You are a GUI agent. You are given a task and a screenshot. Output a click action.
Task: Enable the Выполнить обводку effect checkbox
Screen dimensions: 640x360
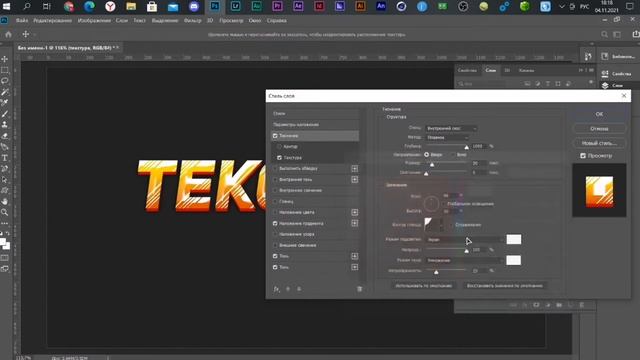coord(275,169)
